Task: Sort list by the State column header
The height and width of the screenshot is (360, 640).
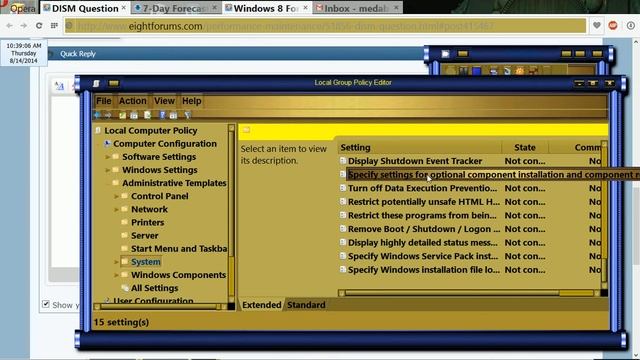Action: (525, 147)
